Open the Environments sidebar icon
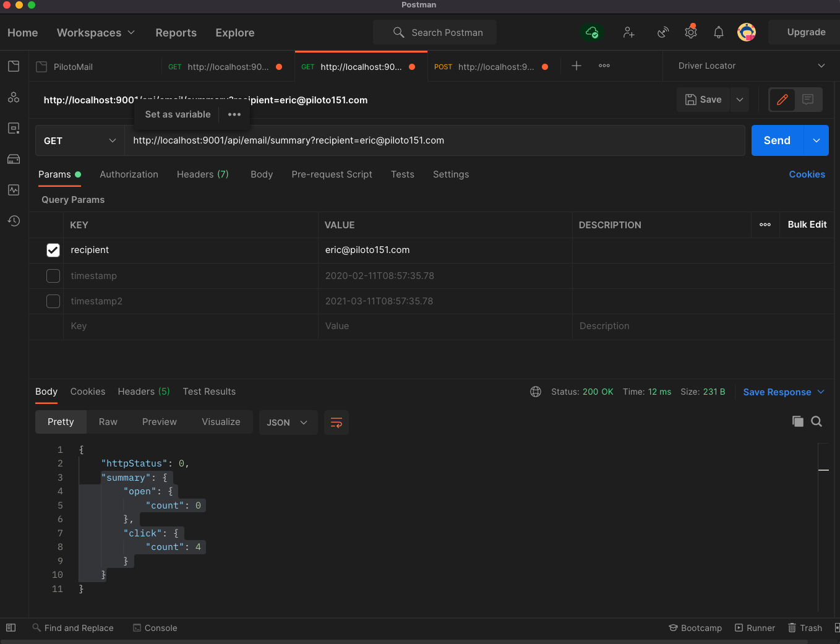 pos(14,128)
